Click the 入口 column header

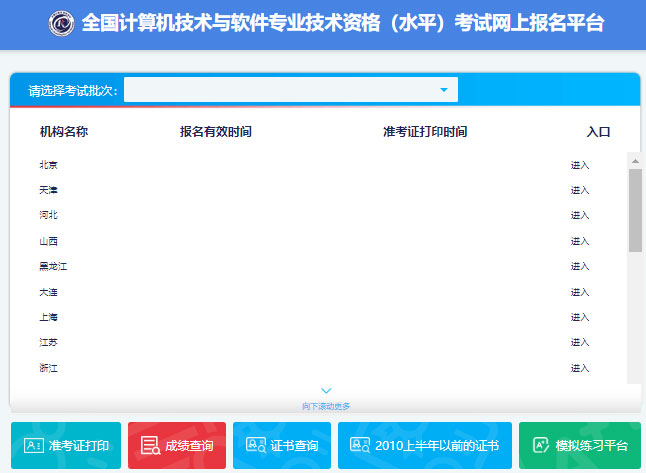598,132
